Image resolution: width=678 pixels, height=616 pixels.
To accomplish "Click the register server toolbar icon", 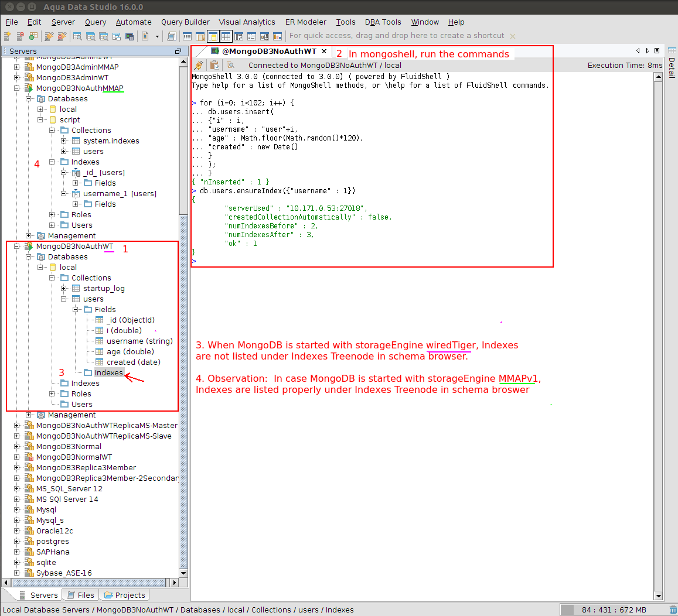I will click(8, 36).
